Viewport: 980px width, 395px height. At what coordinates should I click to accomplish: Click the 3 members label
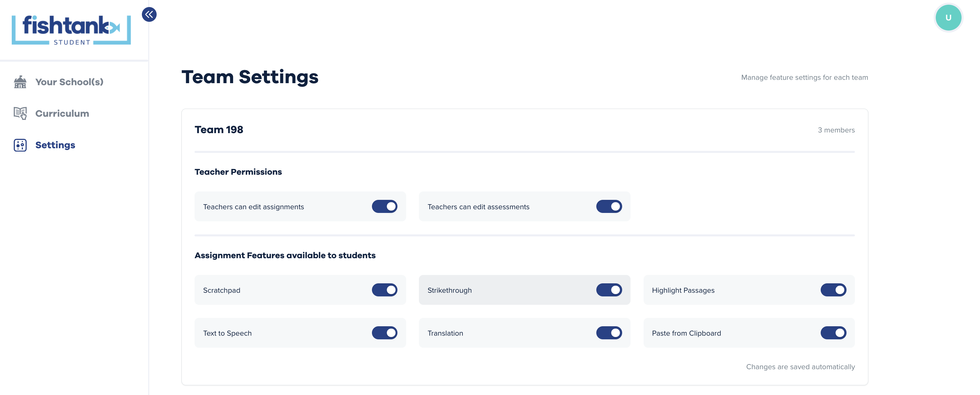(836, 130)
